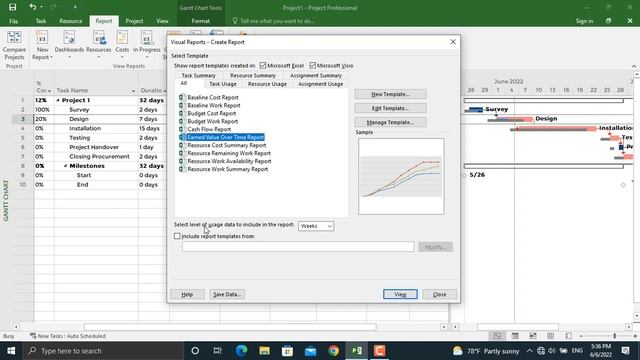
Task: Click Save Data button
Action: (x=227, y=294)
